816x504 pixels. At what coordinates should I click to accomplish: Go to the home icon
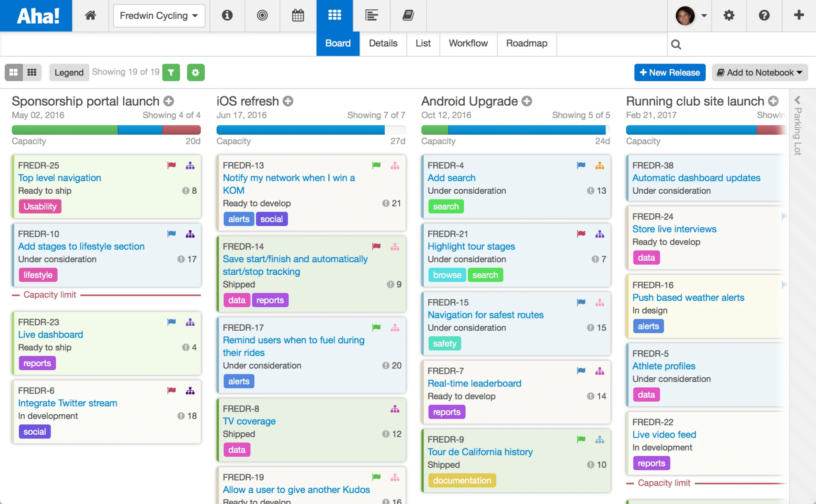pos(90,15)
